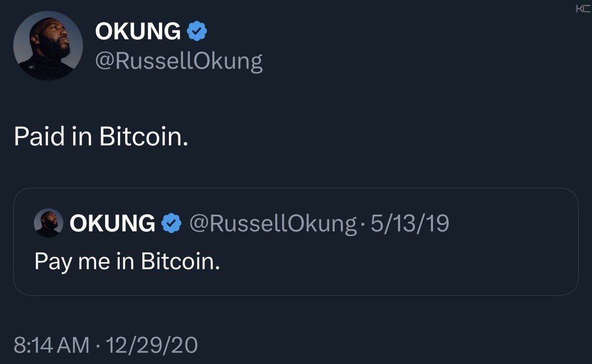Open the OKUNG name inside the quoted tweet
This screenshot has width=592, height=364.
click(x=112, y=223)
